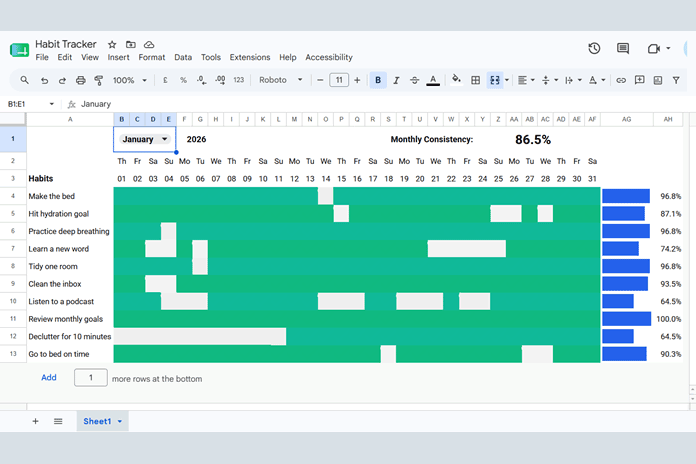This screenshot has width=696, height=464.
Task: Open the borders tool
Action: (x=475, y=80)
